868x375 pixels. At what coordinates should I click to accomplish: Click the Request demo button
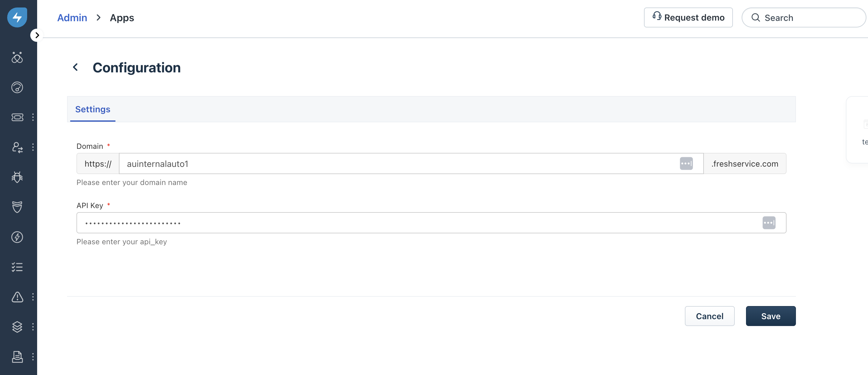coord(688,17)
